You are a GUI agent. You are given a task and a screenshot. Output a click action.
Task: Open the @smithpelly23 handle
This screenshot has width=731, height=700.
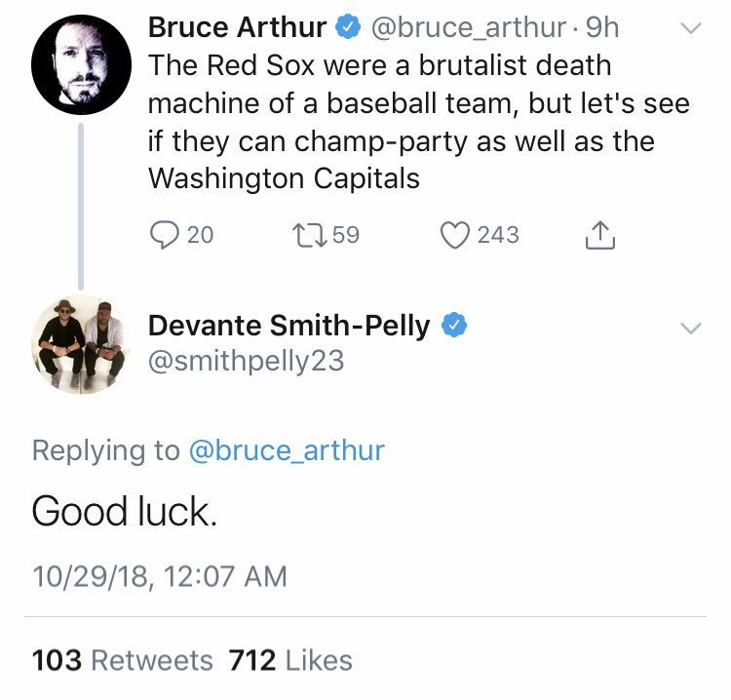tap(247, 362)
